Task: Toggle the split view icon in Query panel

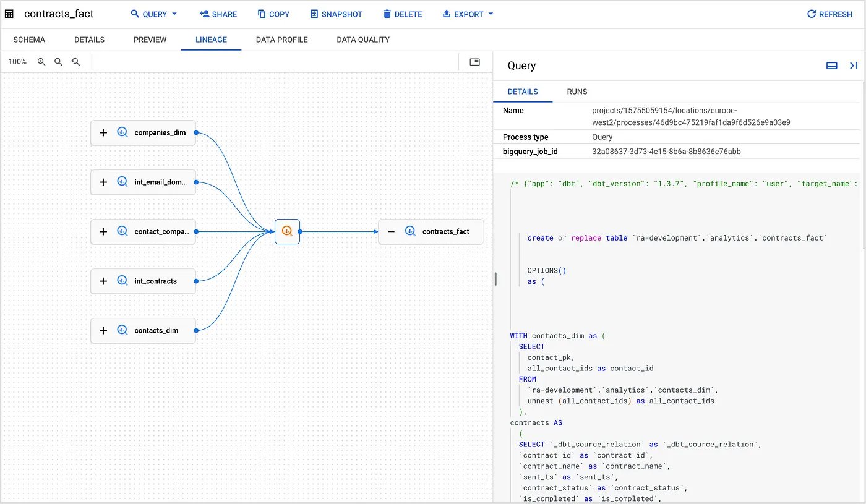Action: click(831, 65)
